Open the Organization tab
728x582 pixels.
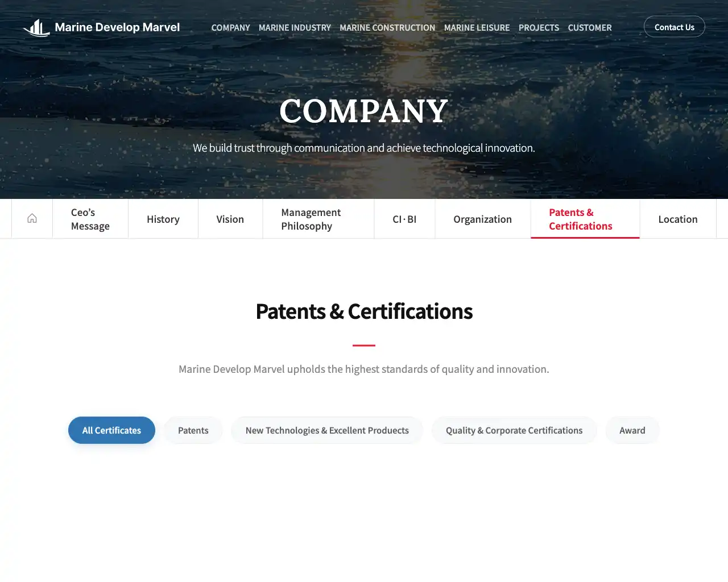pos(483,219)
